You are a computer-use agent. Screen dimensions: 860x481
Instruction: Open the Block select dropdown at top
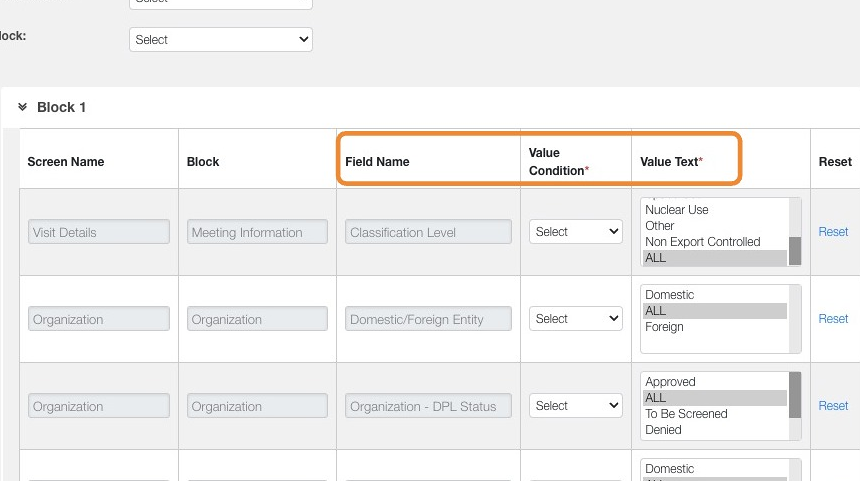[221, 40]
